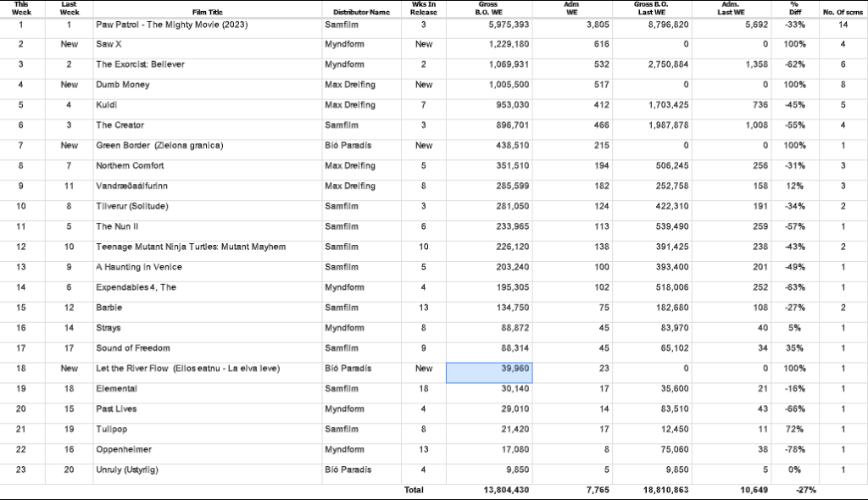Click the Distributor Name column header

click(x=361, y=9)
